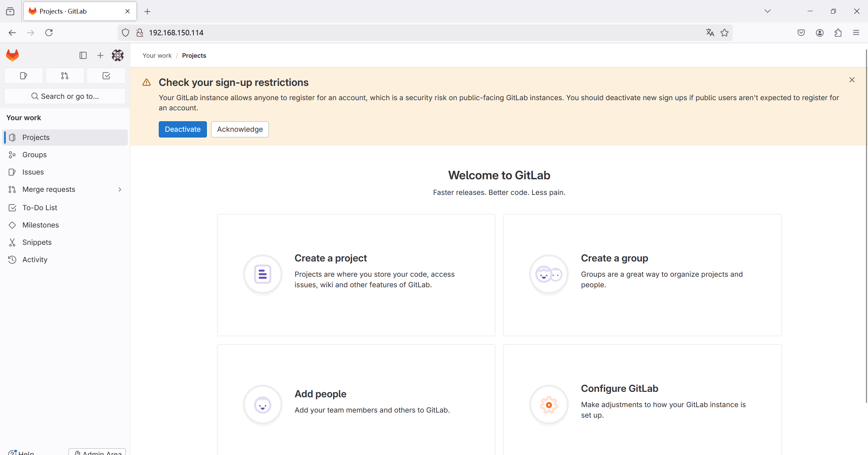Open Snippets in the sidebar
The height and width of the screenshot is (455, 868).
65,242
